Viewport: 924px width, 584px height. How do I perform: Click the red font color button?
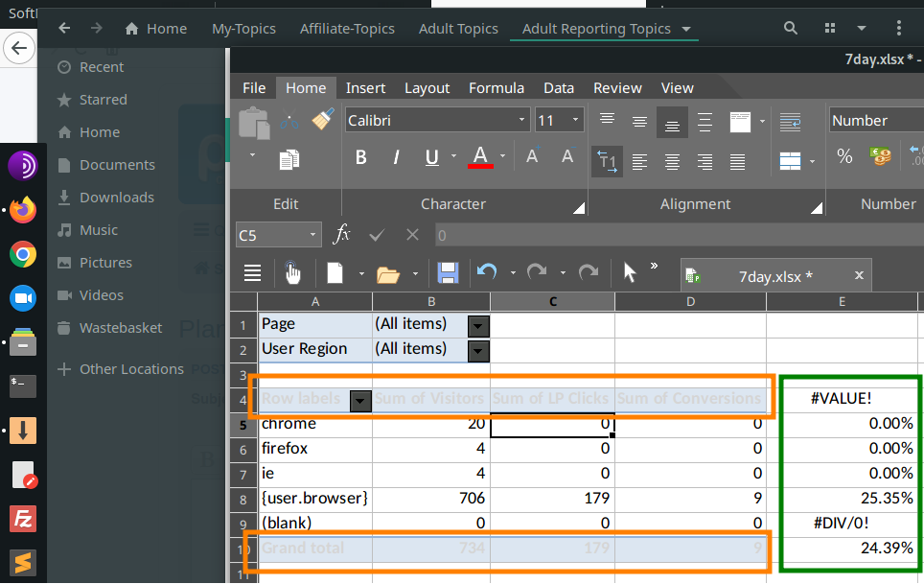(x=481, y=157)
